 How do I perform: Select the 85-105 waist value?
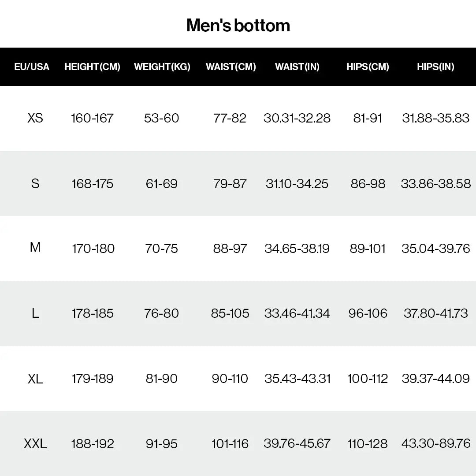point(230,313)
